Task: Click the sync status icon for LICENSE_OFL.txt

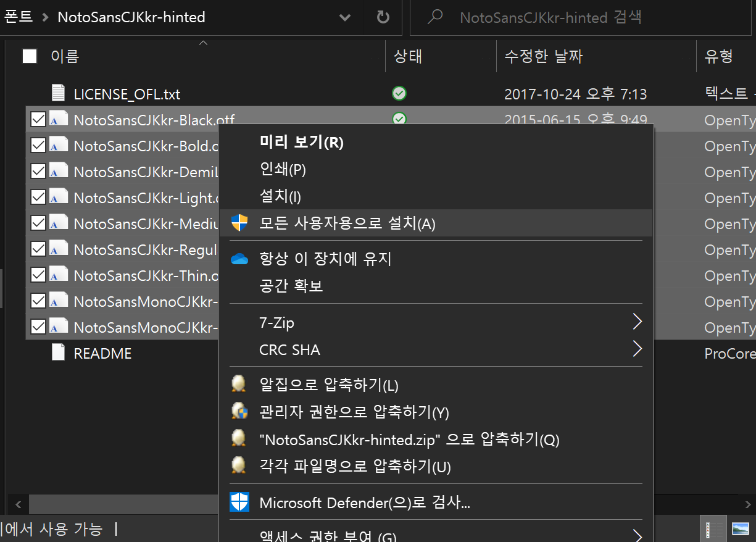Action: (399, 94)
